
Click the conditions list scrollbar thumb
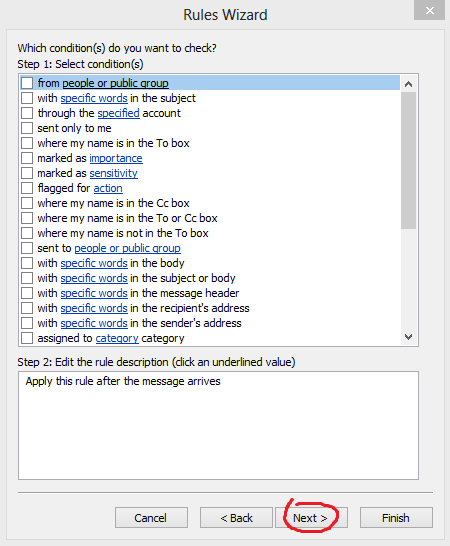(x=409, y=160)
